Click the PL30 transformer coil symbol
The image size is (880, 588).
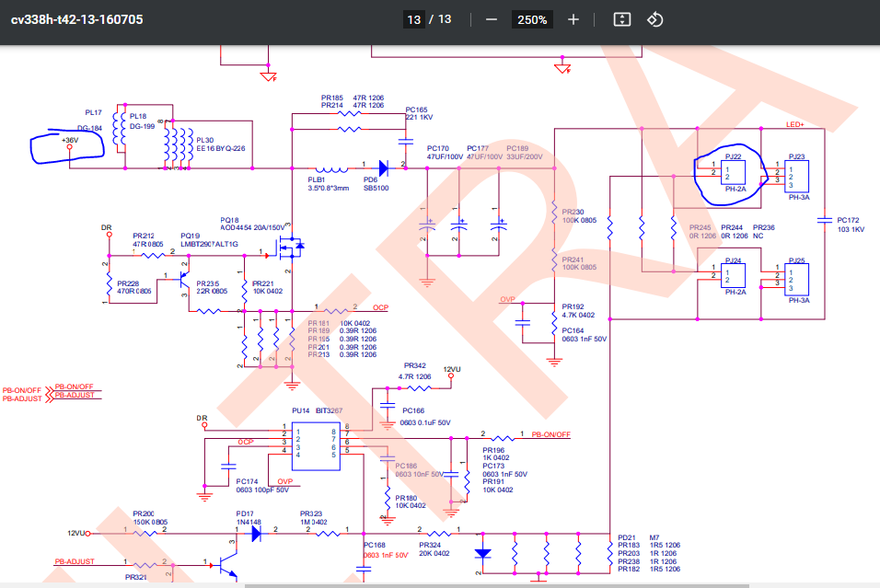tap(179, 148)
